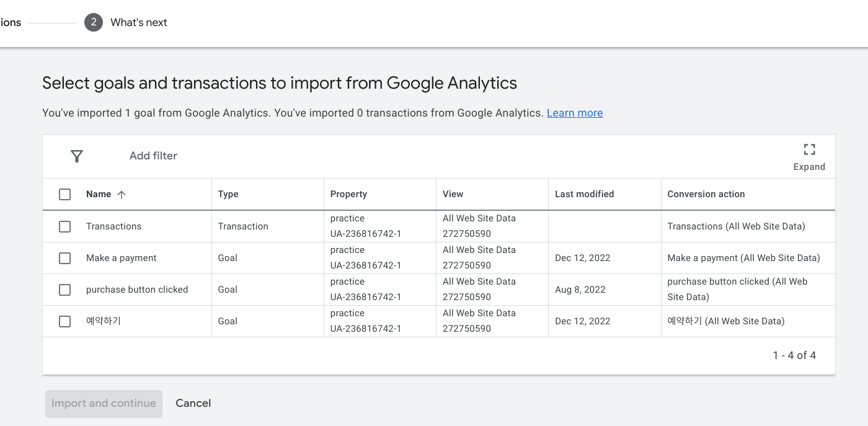Sort by the Property column header
Image resolution: width=868 pixels, height=426 pixels.
pos(348,194)
